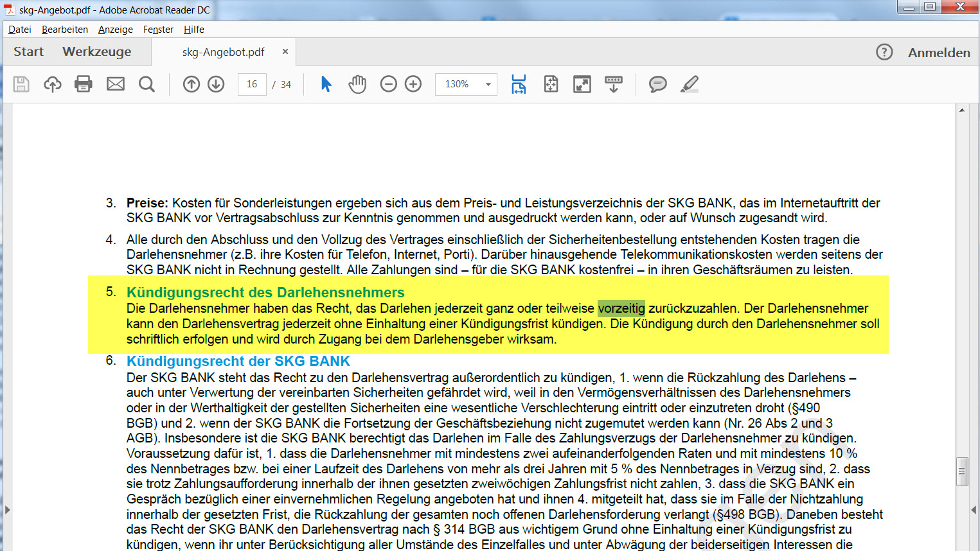Open the Hilfe menu
980x551 pixels.
[194, 30]
